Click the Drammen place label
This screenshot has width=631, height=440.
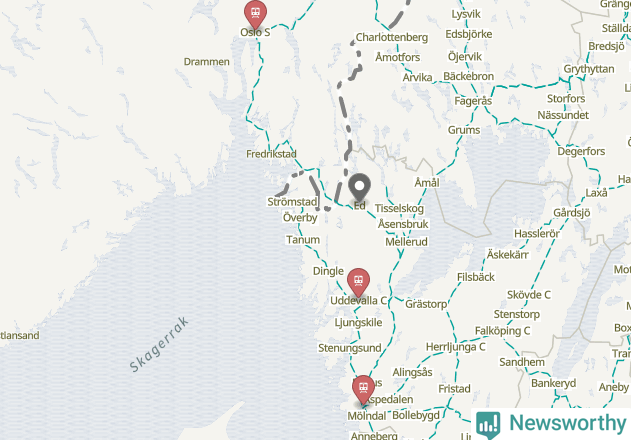[x=206, y=62]
